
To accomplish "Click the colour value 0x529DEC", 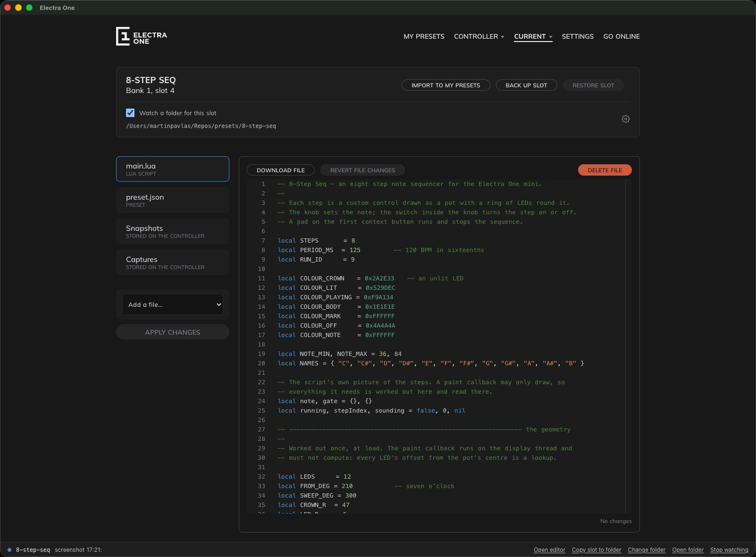I will [x=380, y=288].
